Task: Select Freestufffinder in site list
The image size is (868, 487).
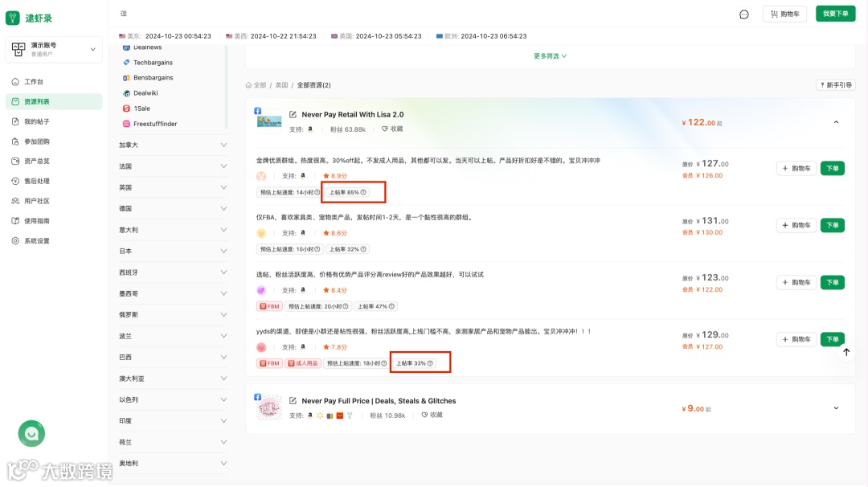Action: point(155,124)
